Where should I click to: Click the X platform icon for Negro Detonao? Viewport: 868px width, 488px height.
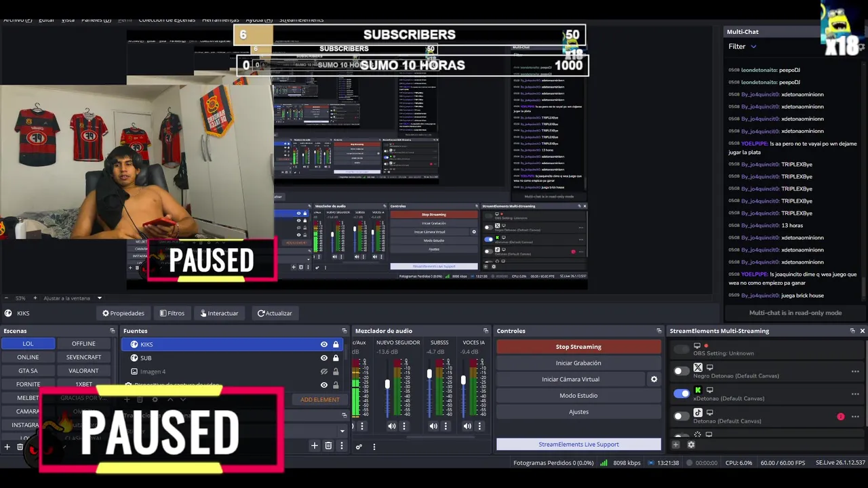pos(698,367)
